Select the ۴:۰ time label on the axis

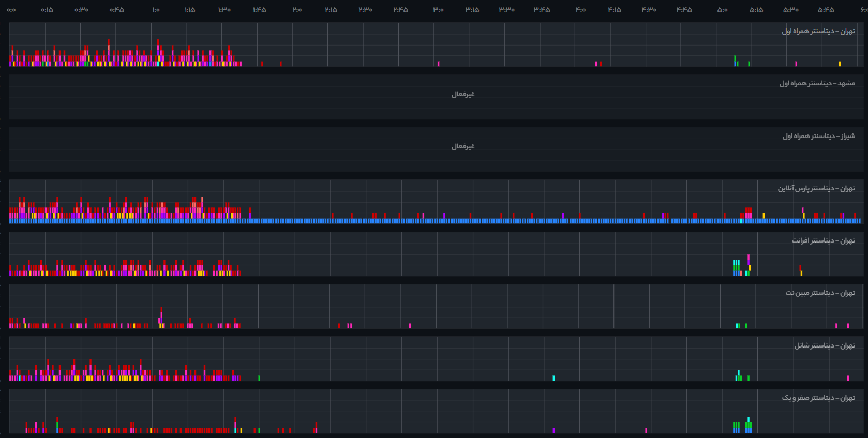[x=580, y=10]
